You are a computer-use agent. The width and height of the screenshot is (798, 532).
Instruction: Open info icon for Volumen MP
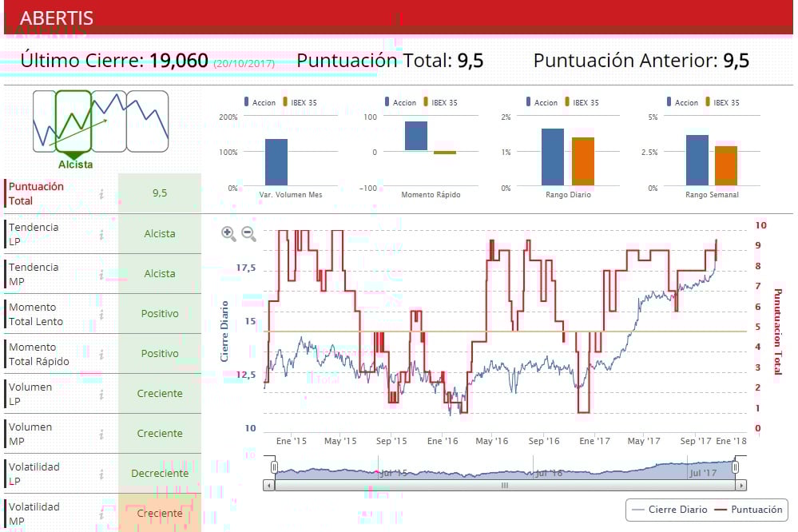[x=101, y=435]
